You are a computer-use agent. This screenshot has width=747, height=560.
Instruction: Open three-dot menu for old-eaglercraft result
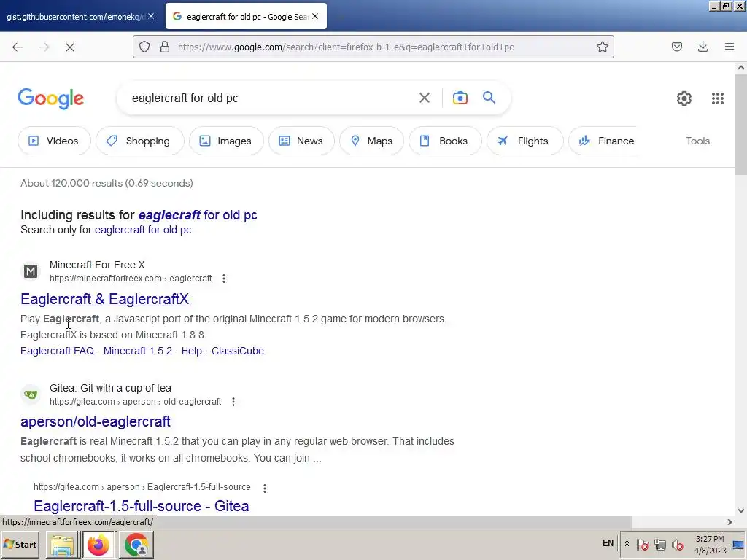[233, 402]
